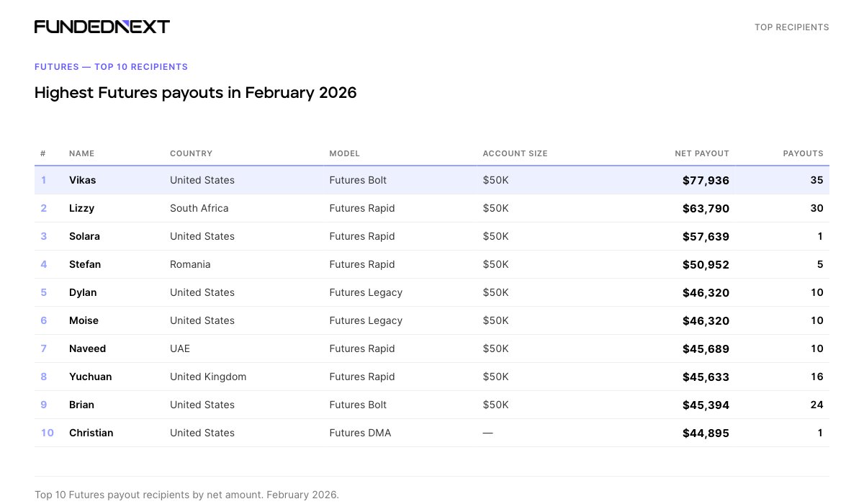Select Vikas in the highlighted top row

(82, 180)
